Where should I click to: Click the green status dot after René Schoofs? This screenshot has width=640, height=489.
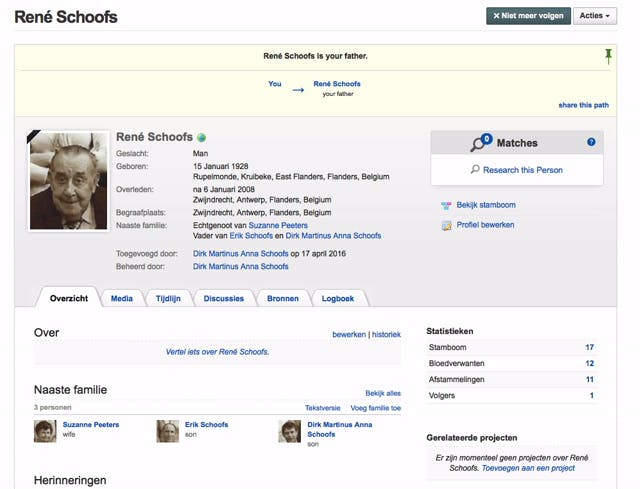point(201,137)
